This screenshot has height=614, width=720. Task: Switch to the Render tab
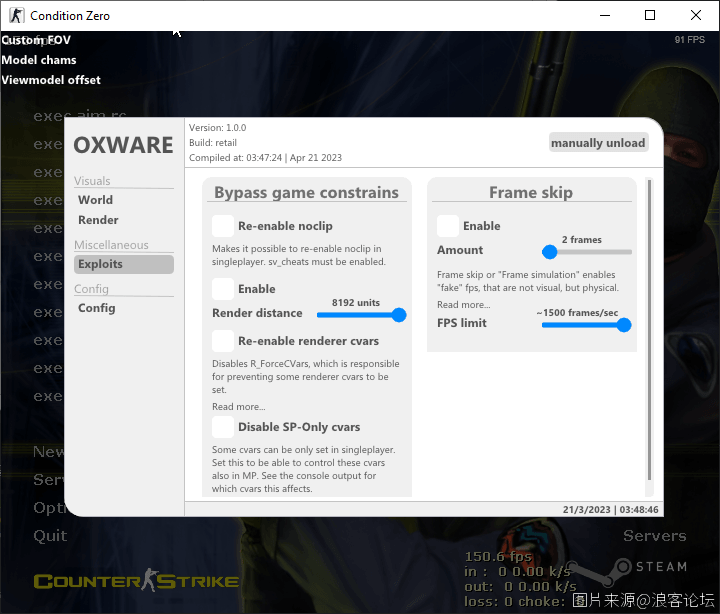[98, 220]
